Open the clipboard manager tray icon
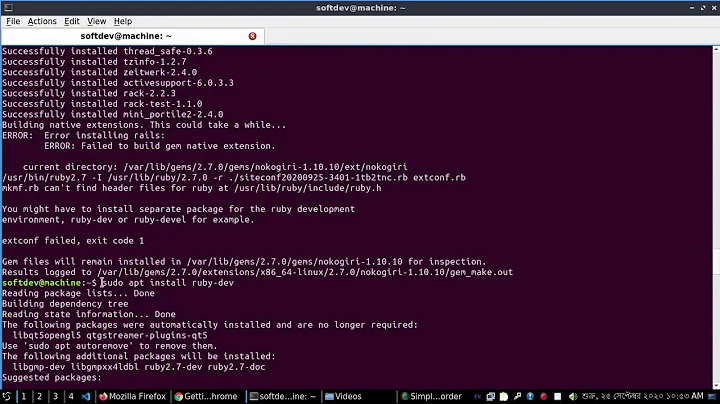 click(x=504, y=396)
